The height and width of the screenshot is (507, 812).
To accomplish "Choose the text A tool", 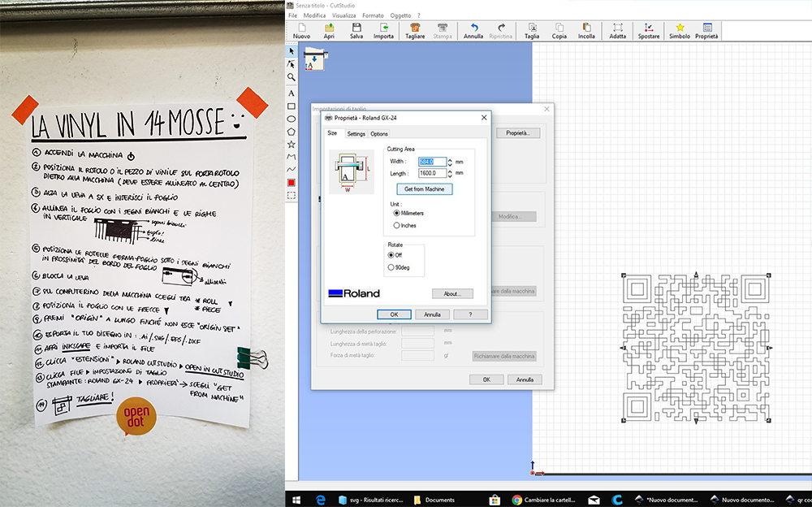I will click(x=292, y=93).
